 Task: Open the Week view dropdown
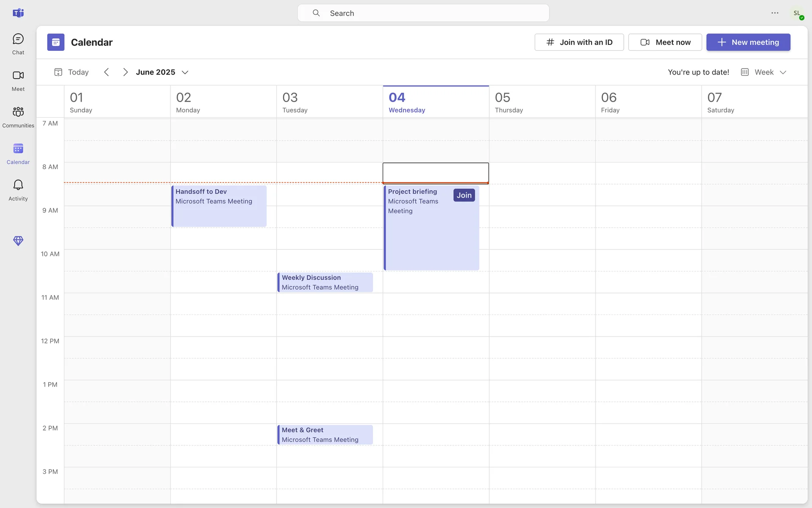[764, 72]
